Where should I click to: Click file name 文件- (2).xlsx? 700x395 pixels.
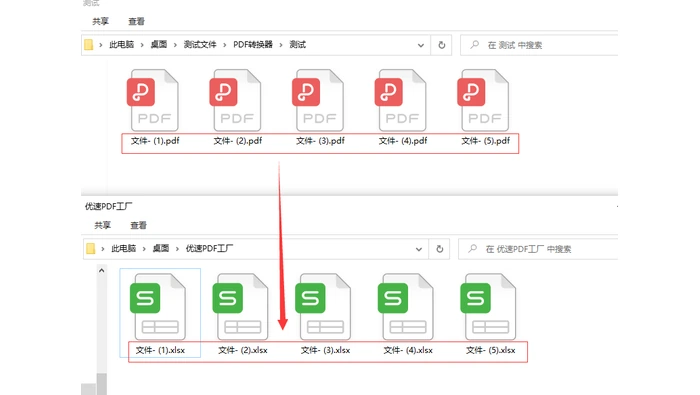(243, 350)
